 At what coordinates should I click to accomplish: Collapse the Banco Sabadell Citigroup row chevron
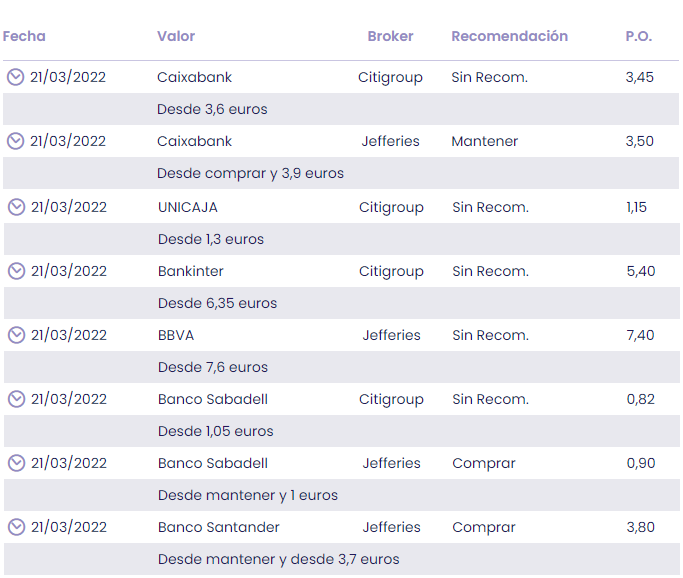pyautogui.click(x=16, y=399)
